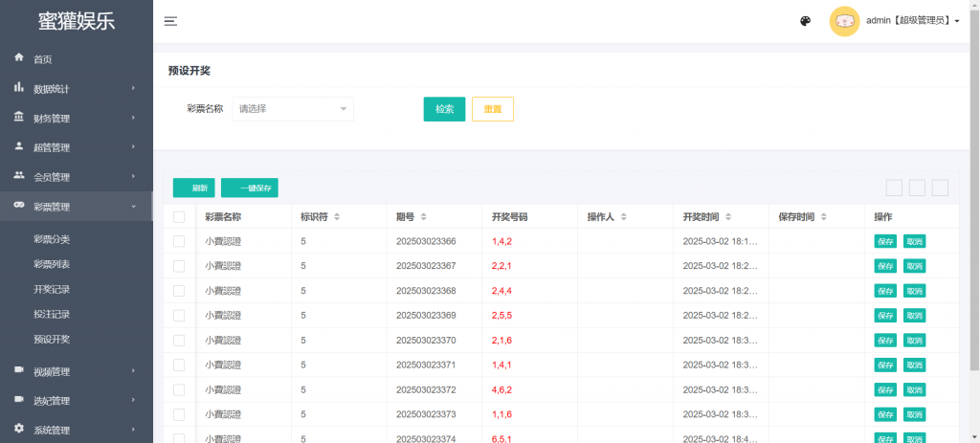Click the bank icon for 财务管理
Viewport: 980px width, 443px height.
[x=19, y=117]
